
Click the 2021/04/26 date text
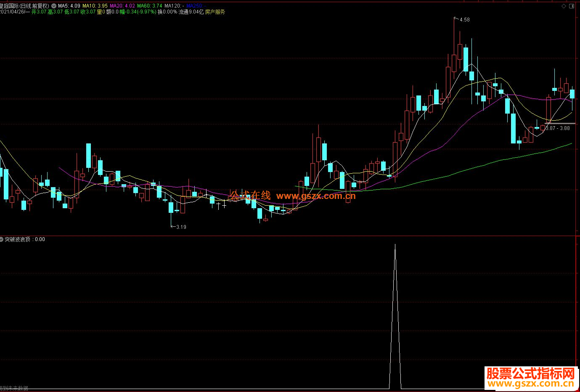click(12, 12)
